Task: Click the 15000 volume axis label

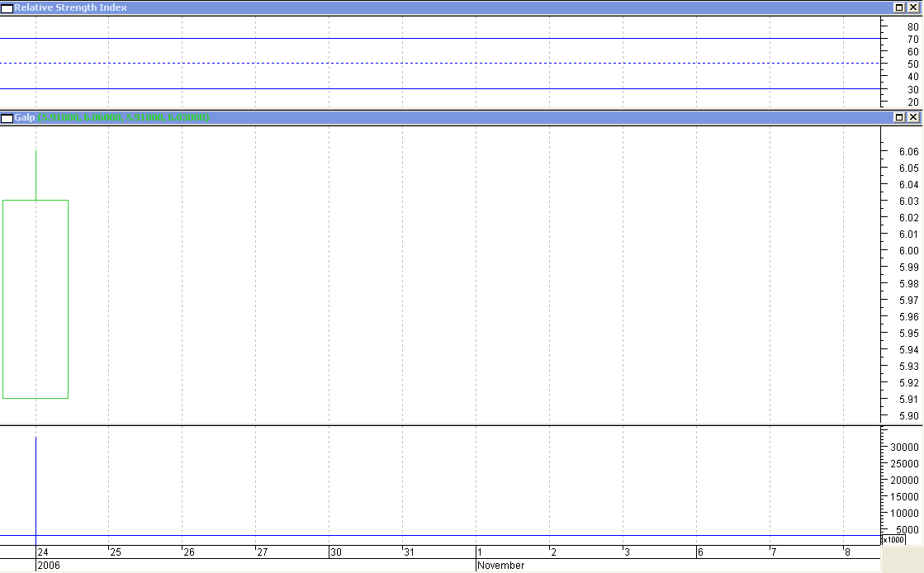Action: click(x=904, y=497)
